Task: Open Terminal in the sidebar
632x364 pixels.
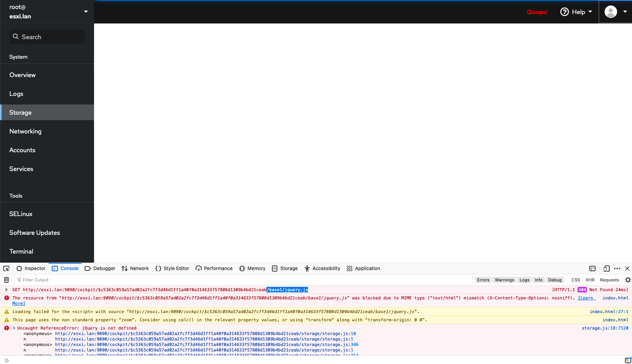Action: pyautogui.click(x=47, y=251)
